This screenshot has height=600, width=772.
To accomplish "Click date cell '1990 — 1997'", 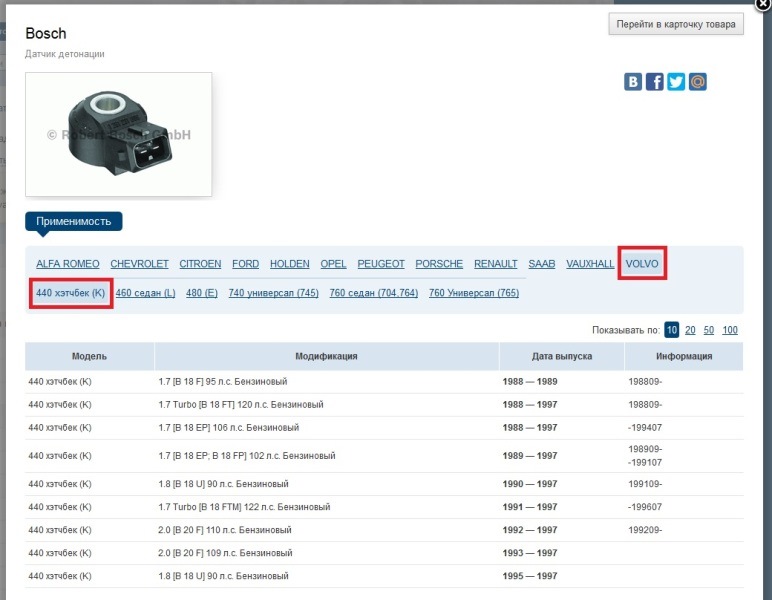I will (530, 484).
